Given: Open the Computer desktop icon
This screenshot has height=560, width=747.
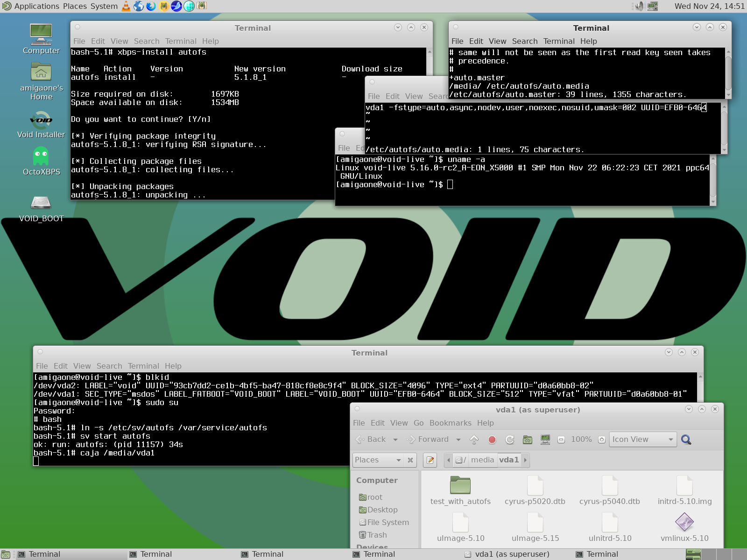Looking at the screenshot, I should point(41,39).
